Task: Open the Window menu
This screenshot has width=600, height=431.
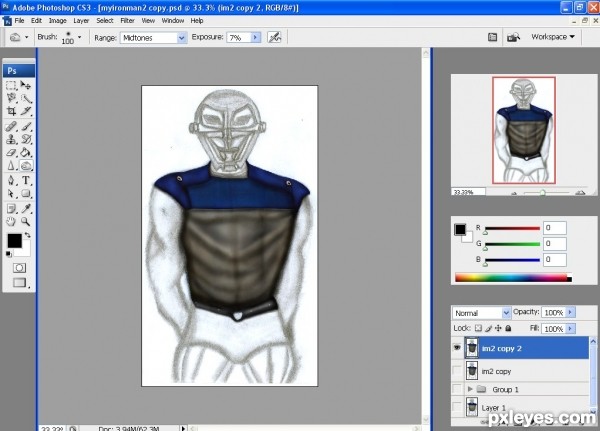Action: coord(173,21)
